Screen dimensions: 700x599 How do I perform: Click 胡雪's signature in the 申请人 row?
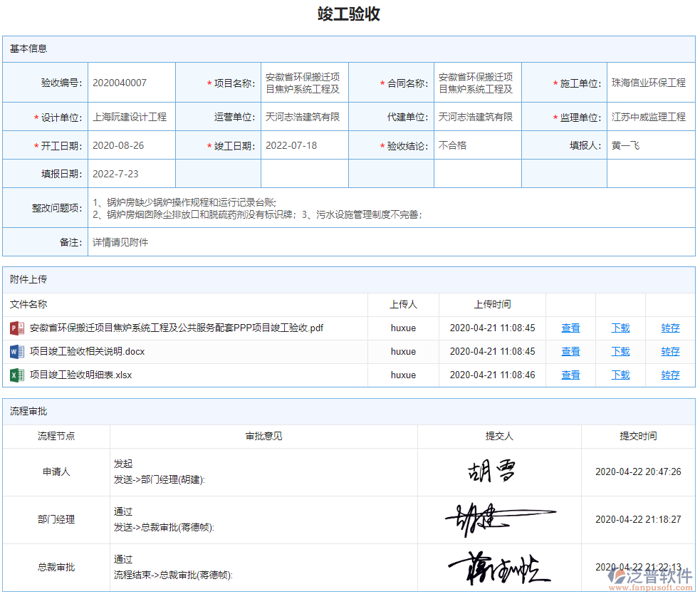[491, 472]
